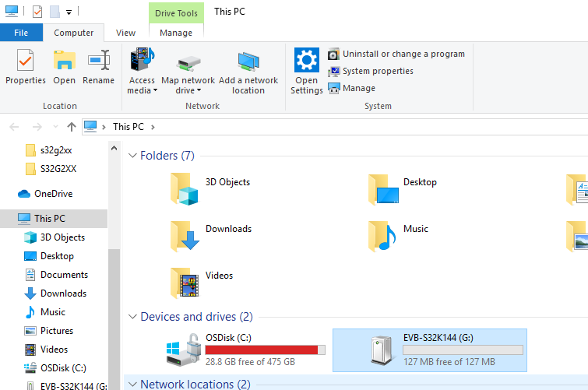Select Documents in navigation pane
Viewport: 588px width, 390px height.
(x=56, y=275)
